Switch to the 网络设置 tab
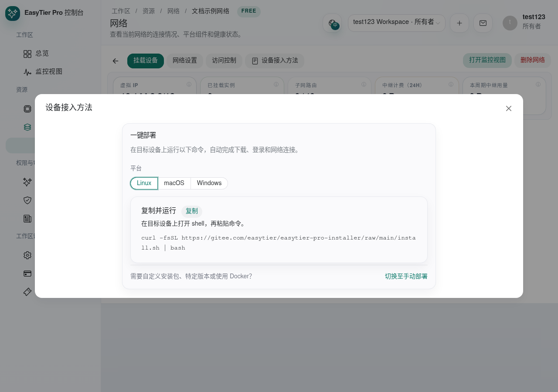The width and height of the screenshot is (558, 392). pyautogui.click(x=185, y=61)
